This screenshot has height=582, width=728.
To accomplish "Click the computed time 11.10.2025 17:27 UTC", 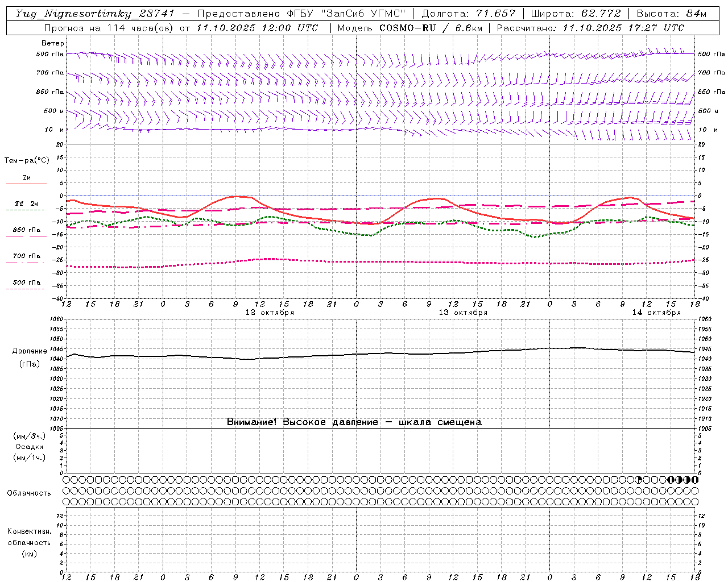I will tap(623, 28).
